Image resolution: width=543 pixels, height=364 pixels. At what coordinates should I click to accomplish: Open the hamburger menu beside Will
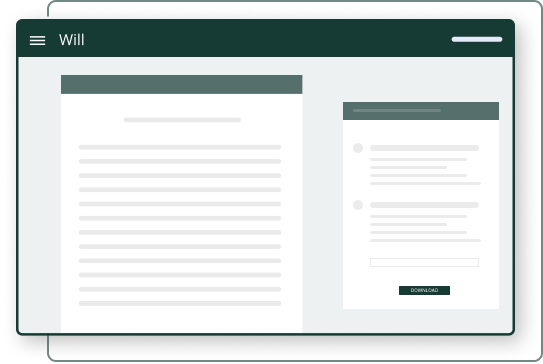tap(37, 40)
